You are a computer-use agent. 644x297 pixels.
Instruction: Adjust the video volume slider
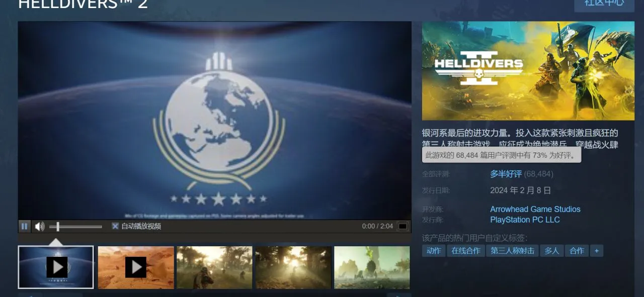click(x=75, y=227)
